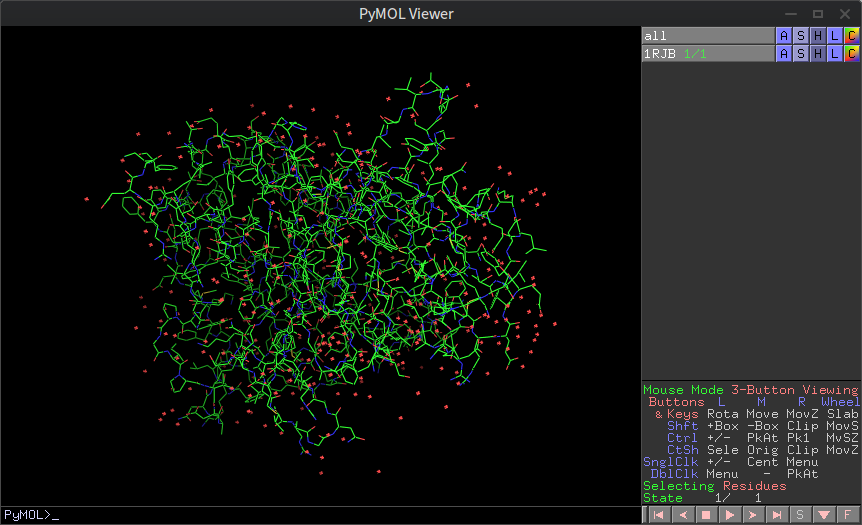Toggle fullscreen with the F button
Image resolution: width=862 pixels, height=525 pixels.
pos(847,515)
